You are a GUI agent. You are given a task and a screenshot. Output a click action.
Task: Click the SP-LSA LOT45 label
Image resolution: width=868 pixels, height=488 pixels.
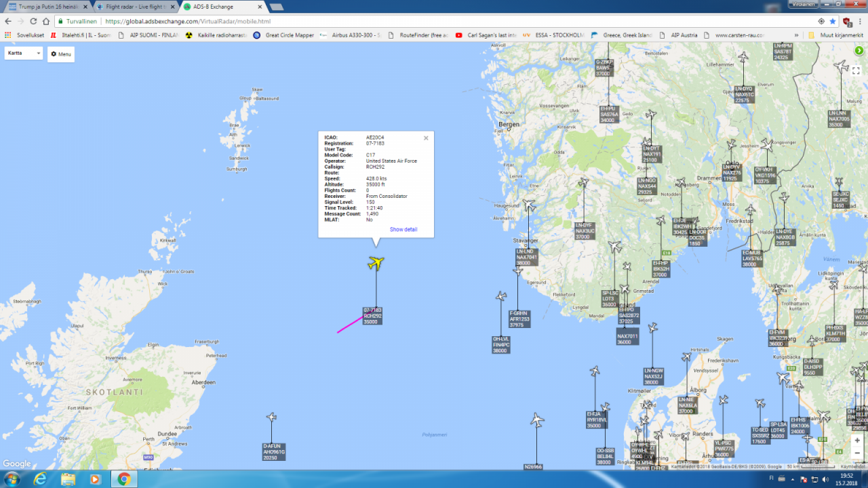[x=778, y=430]
